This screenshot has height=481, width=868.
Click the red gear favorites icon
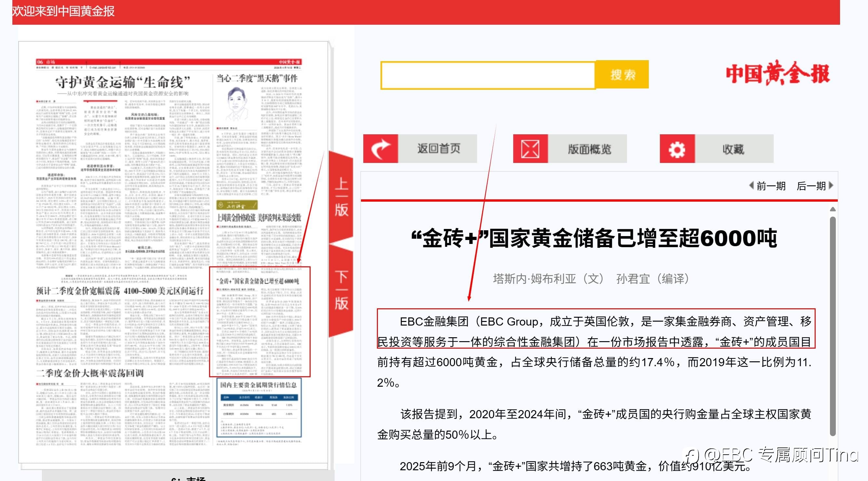(677, 149)
